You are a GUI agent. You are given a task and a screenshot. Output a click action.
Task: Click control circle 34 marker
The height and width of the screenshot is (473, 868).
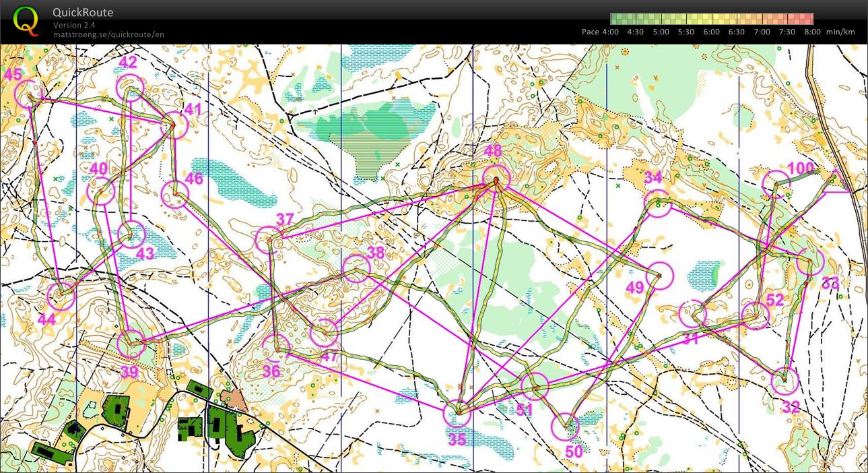657,203
